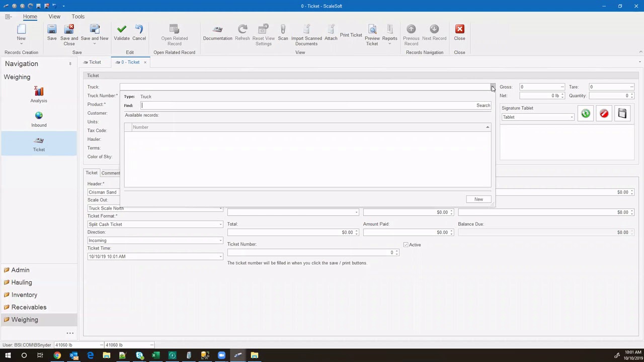
Task: Click the Save and New icon
Action: [x=95, y=29]
